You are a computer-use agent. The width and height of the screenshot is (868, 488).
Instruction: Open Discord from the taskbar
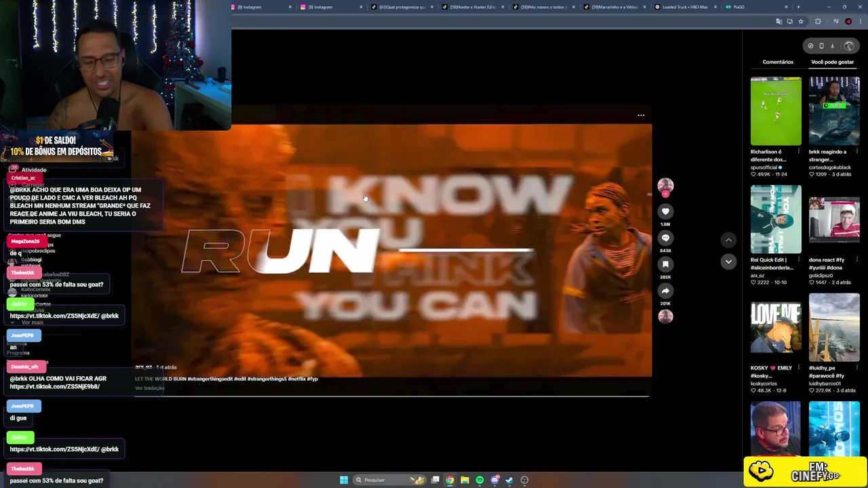pos(495,480)
